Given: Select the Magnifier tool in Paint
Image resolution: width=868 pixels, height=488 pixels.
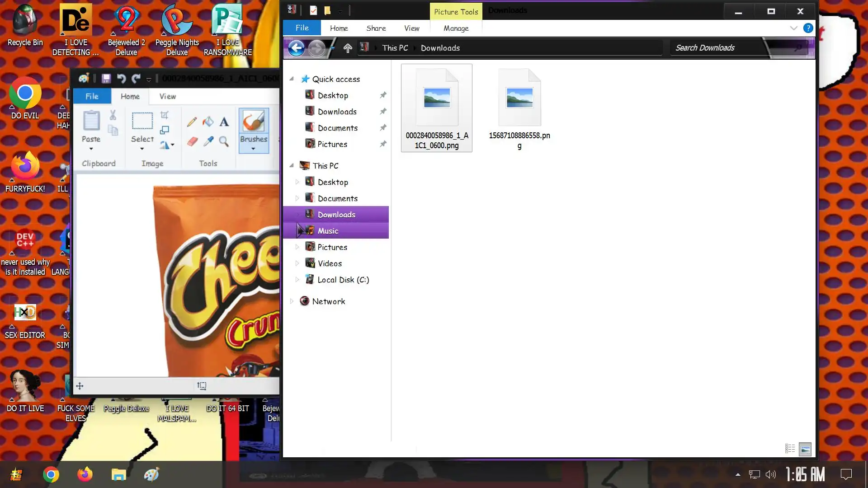Looking at the screenshot, I should click(224, 142).
